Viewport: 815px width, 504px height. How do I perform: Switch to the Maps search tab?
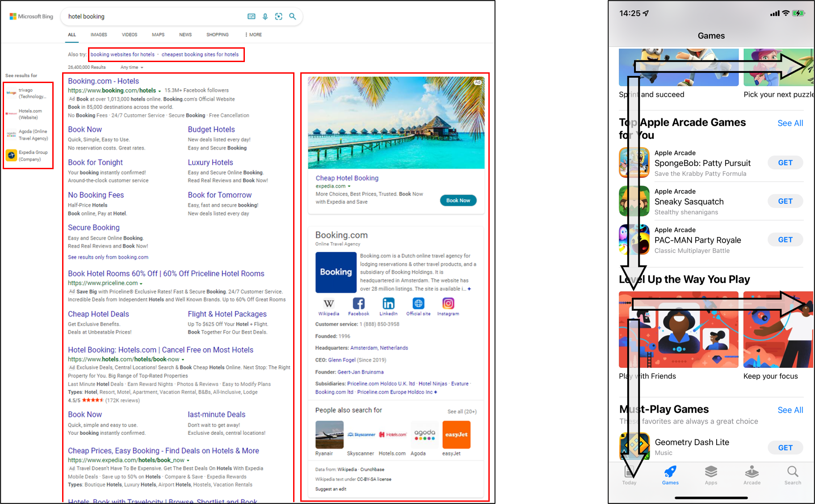158,35
